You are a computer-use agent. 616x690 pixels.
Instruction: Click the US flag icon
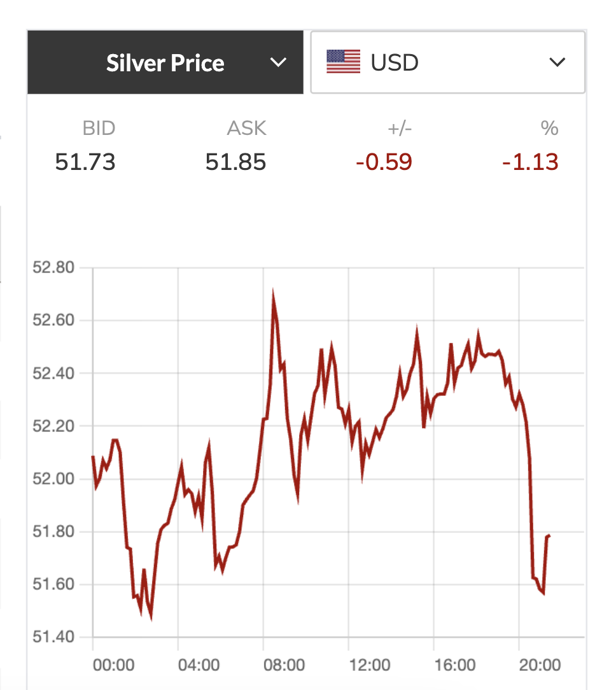(x=343, y=62)
